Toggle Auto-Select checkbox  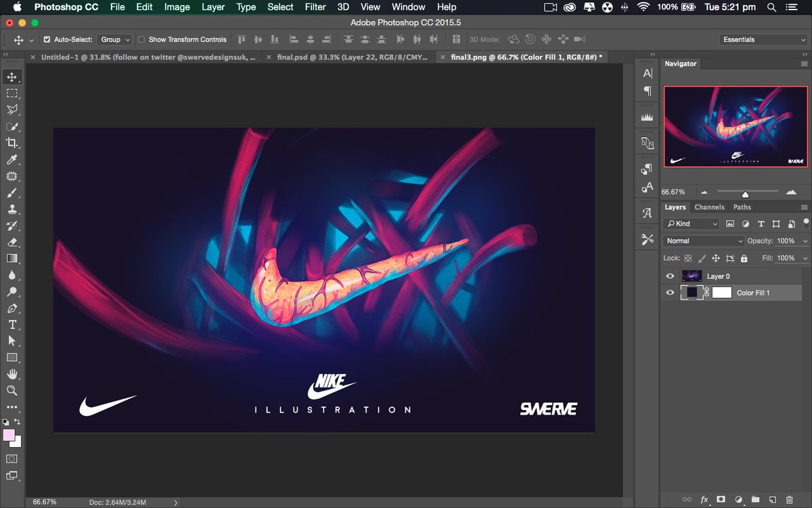point(47,40)
